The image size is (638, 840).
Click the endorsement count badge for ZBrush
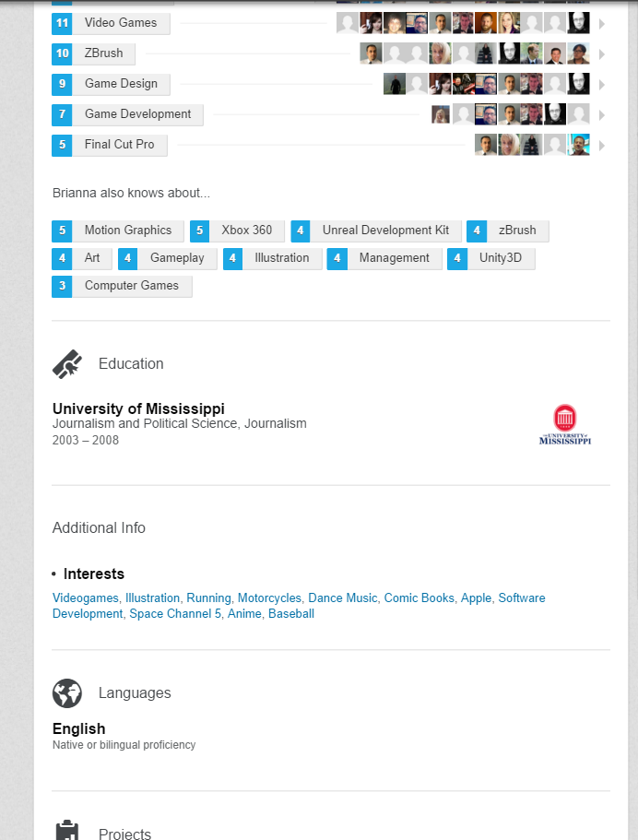click(x=62, y=53)
